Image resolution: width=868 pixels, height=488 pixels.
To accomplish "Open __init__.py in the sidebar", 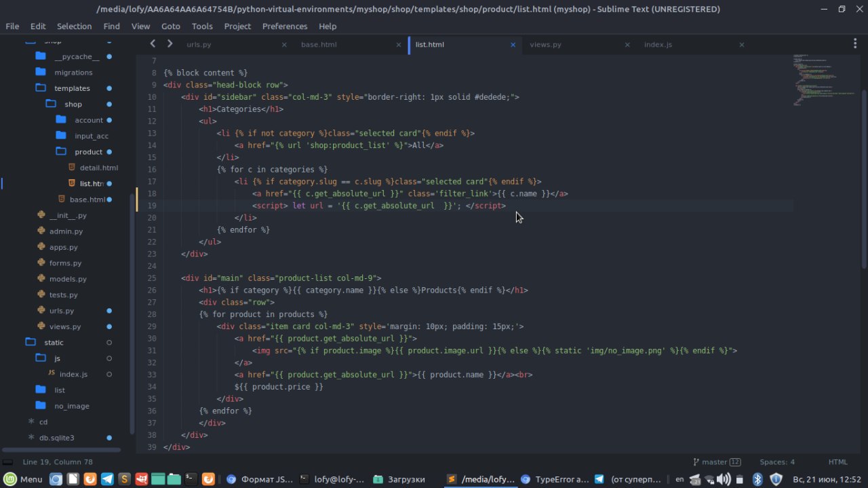I will 68,215.
